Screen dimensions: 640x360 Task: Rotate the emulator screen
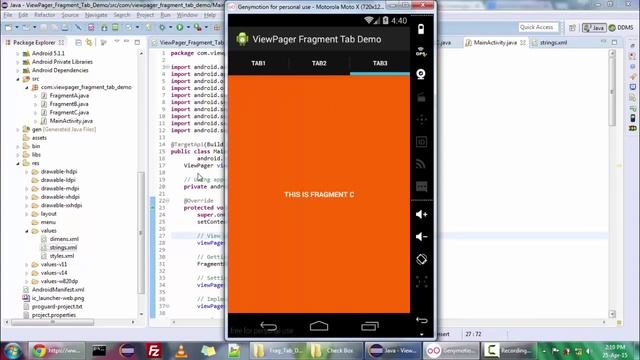point(421,259)
